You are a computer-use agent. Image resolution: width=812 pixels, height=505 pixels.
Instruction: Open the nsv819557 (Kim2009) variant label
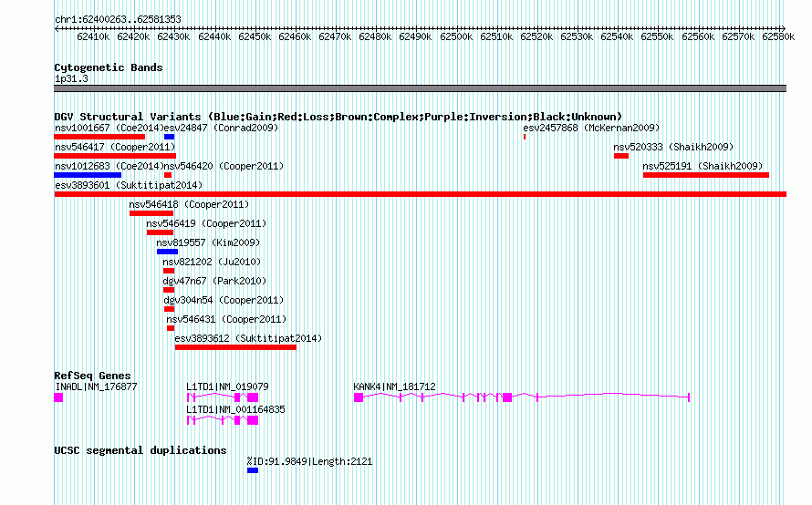point(208,242)
